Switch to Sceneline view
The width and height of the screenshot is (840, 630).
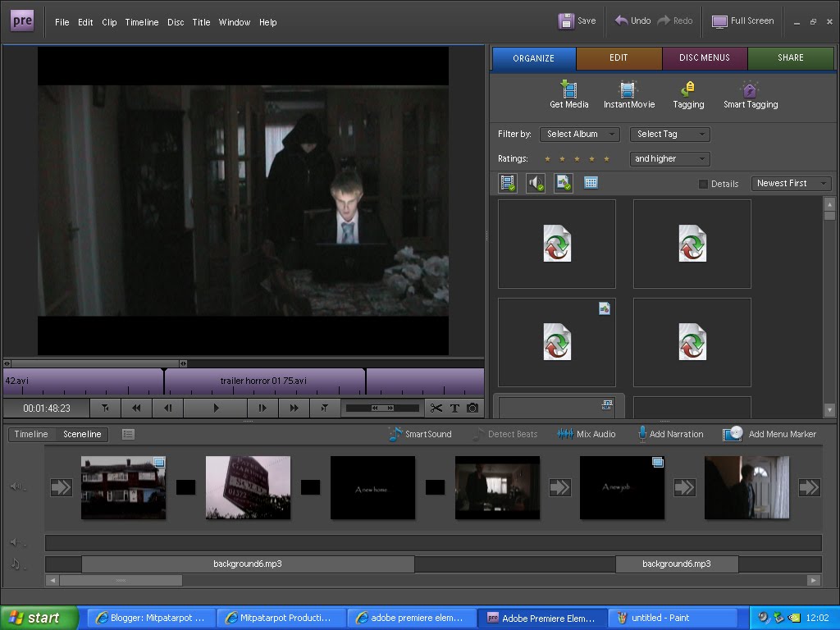82,434
